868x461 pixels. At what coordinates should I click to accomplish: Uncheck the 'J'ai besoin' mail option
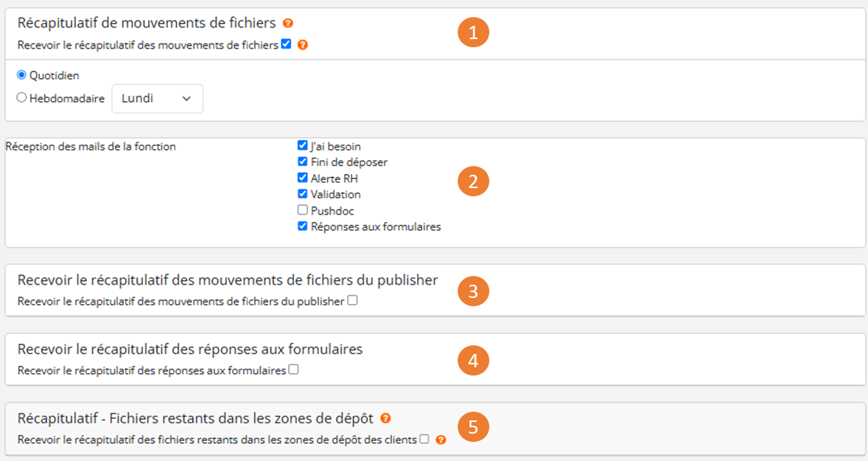(x=302, y=145)
